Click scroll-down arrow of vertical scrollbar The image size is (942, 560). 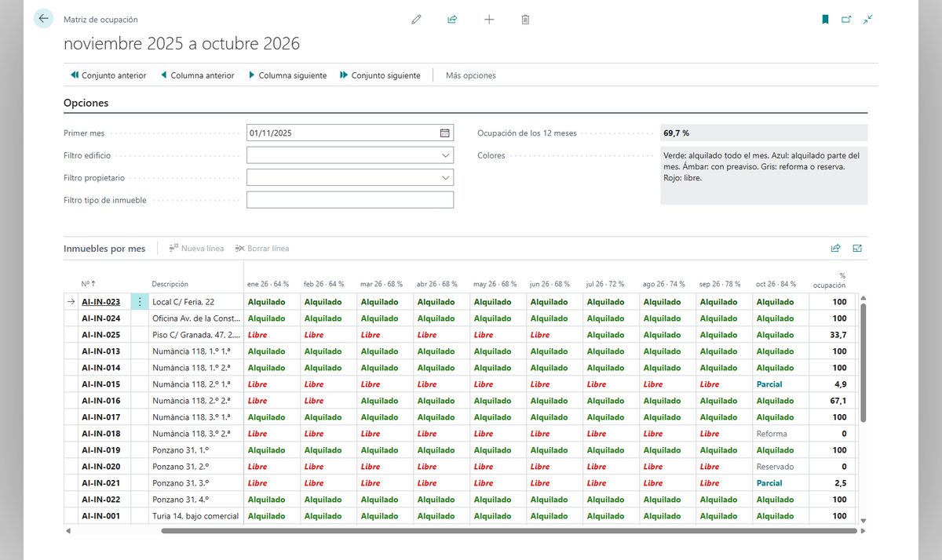click(863, 520)
